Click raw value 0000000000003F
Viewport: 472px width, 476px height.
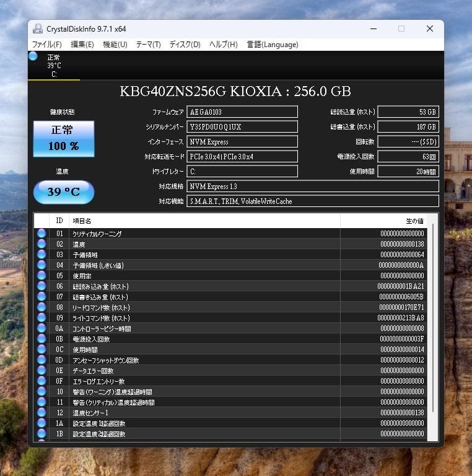click(x=402, y=338)
